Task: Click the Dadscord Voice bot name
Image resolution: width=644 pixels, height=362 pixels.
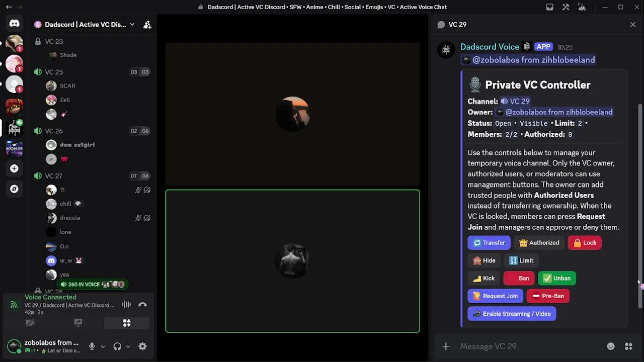Action: [490, 47]
